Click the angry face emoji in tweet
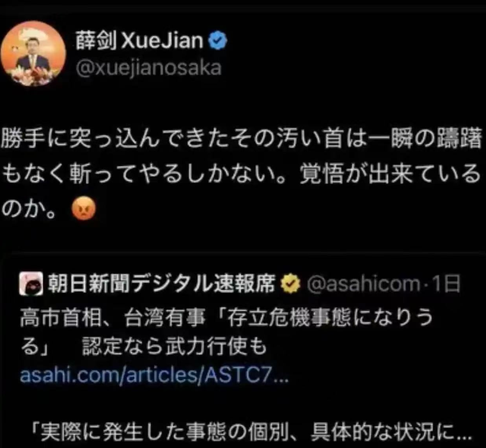 (x=84, y=209)
